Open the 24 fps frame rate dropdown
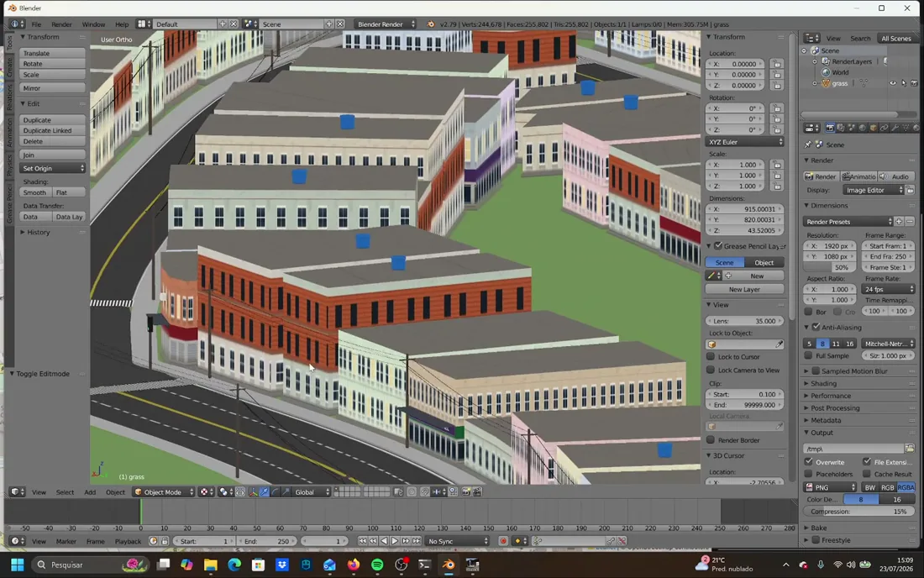 click(888, 289)
